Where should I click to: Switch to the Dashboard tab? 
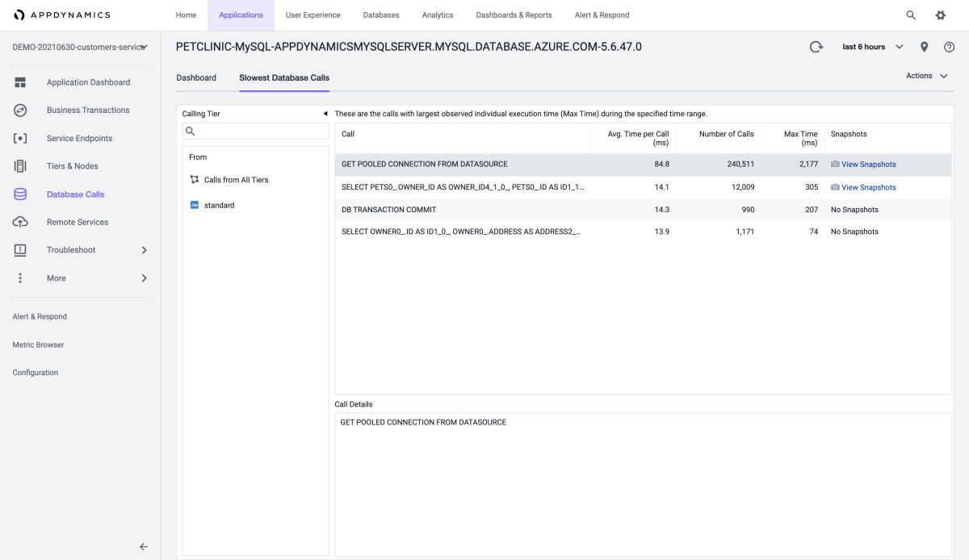pos(196,77)
